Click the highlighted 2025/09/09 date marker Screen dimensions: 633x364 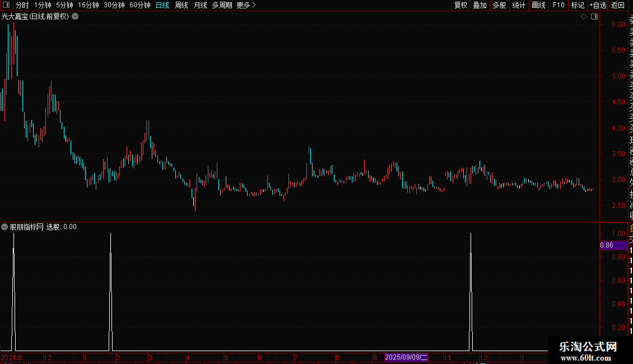406,357
